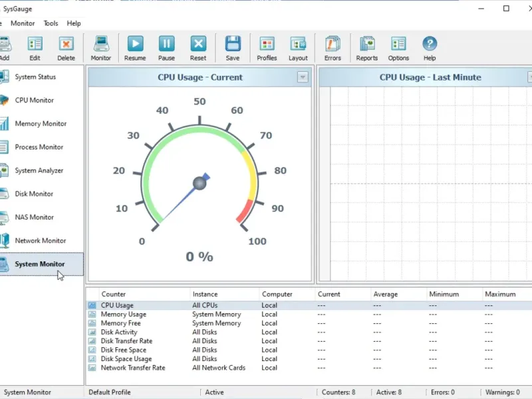Switch to Network Monitor in sidebar
The height and width of the screenshot is (399, 532).
[x=40, y=241]
